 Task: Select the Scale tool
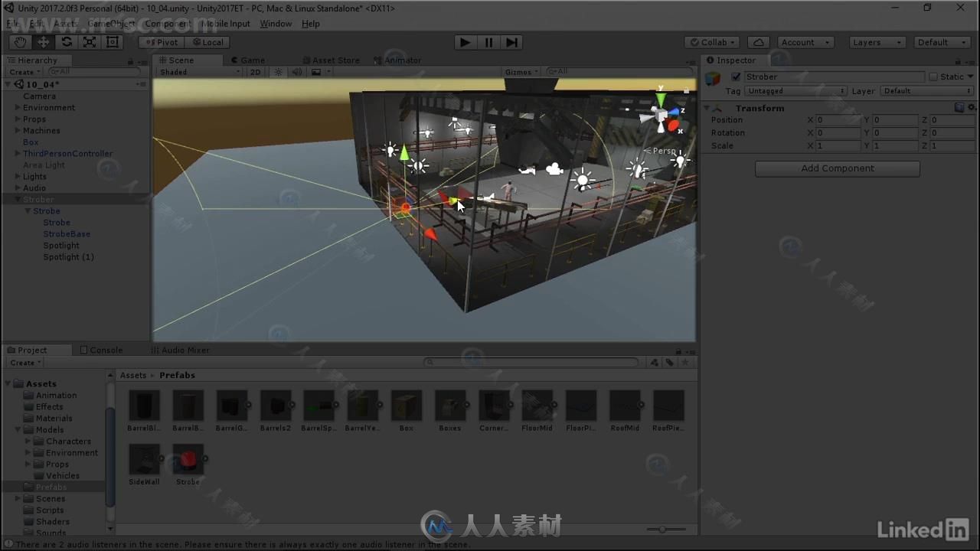pos(90,42)
